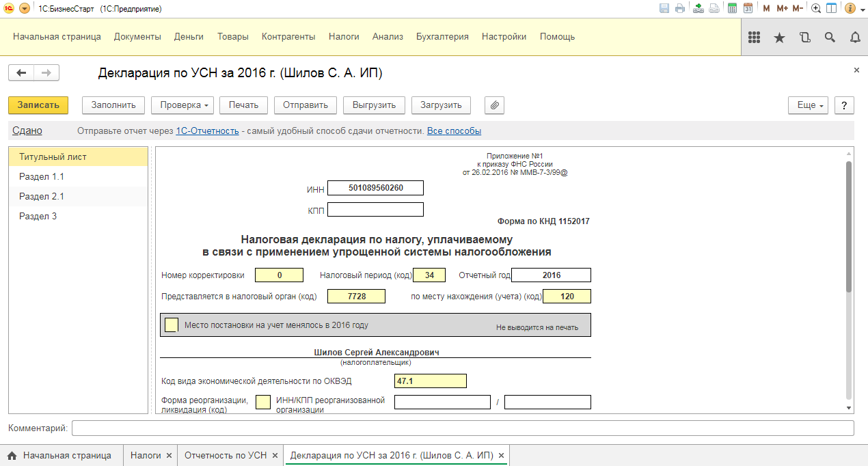Click the 'Форма реорганизации, ликвидация' code field
868x466 pixels.
(x=263, y=402)
